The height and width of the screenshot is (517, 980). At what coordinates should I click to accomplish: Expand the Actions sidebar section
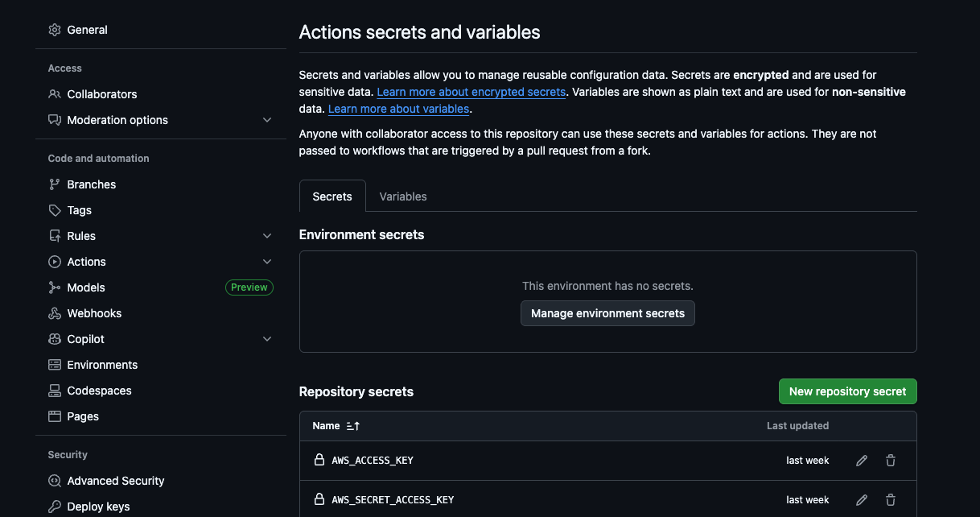click(267, 262)
